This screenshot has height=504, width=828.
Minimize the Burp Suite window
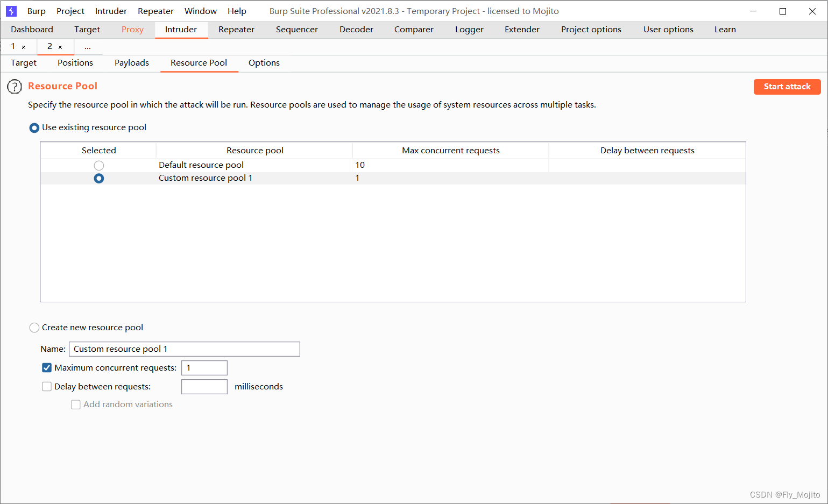click(x=753, y=11)
